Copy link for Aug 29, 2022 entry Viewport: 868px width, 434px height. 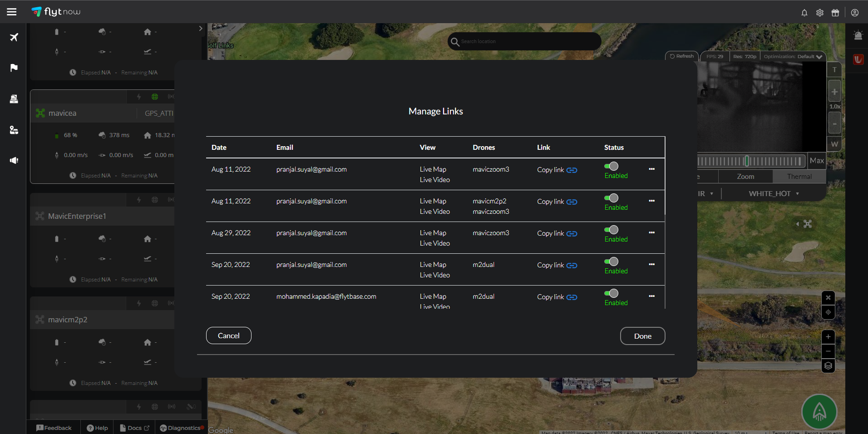point(557,233)
